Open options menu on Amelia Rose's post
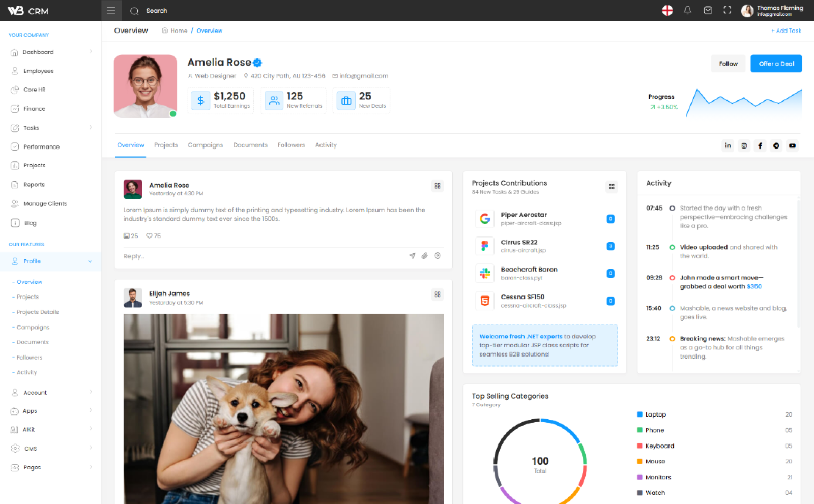Image resolution: width=814 pixels, height=504 pixels. tap(438, 186)
